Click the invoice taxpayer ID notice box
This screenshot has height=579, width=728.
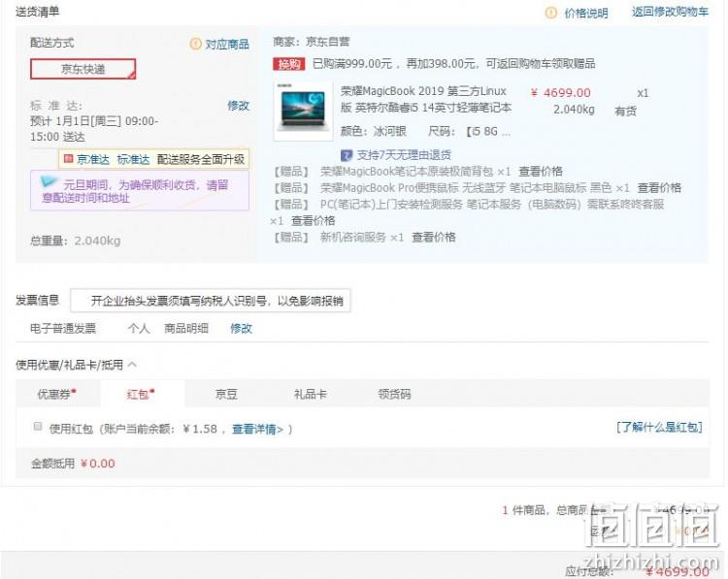[211, 301]
